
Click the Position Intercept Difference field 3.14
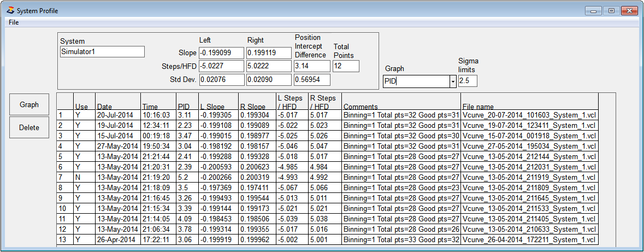(312, 66)
